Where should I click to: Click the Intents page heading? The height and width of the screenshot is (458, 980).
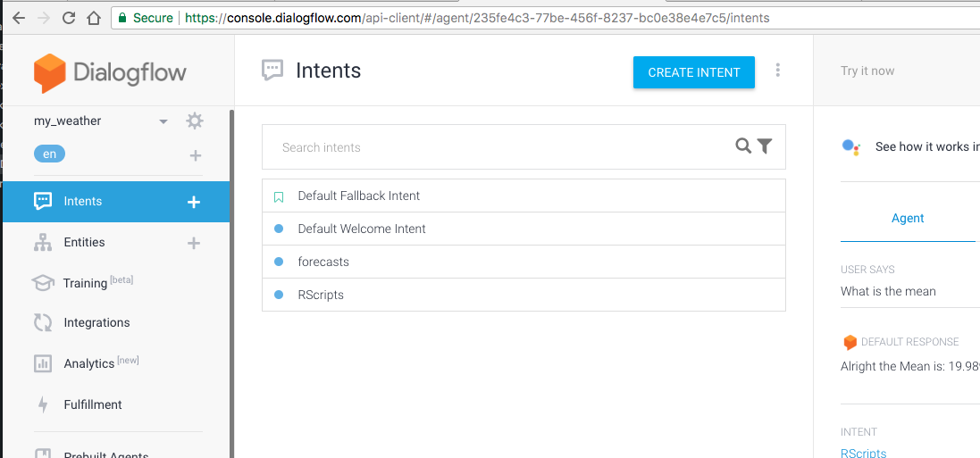328,70
